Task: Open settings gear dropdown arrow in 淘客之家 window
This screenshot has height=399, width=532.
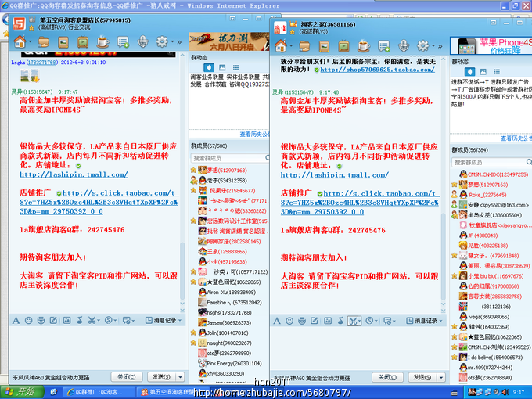Action: tap(433, 46)
